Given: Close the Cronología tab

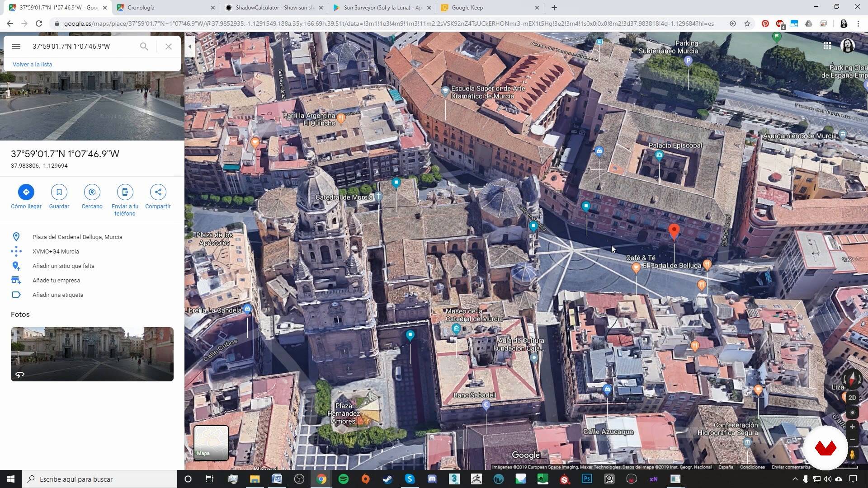Looking at the screenshot, I should pos(213,8).
